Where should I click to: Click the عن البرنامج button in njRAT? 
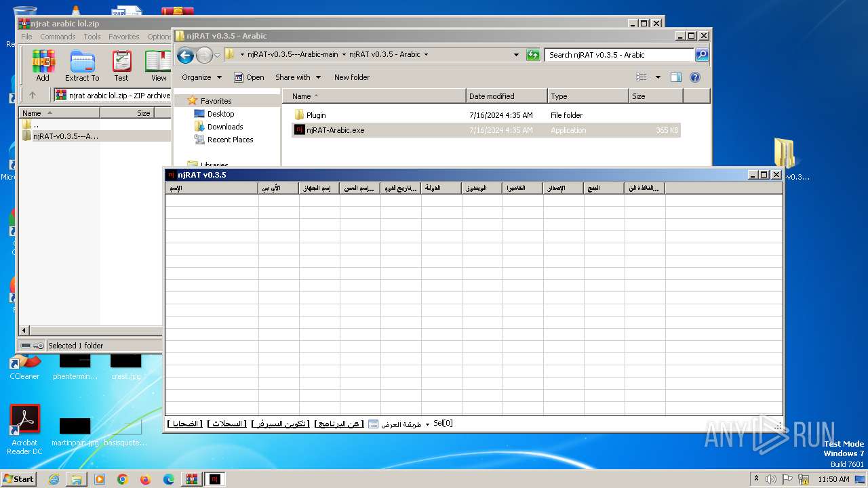(339, 424)
